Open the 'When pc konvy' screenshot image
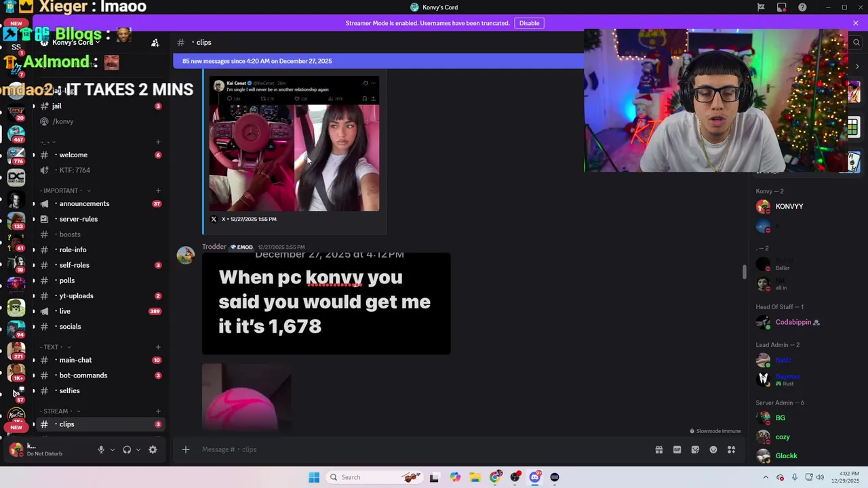The image size is (868, 488). [326, 304]
